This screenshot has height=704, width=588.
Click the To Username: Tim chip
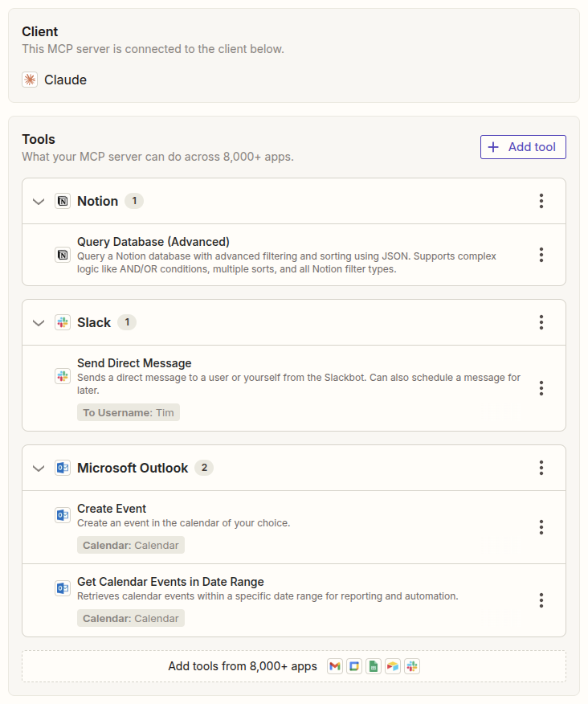[x=129, y=411]
